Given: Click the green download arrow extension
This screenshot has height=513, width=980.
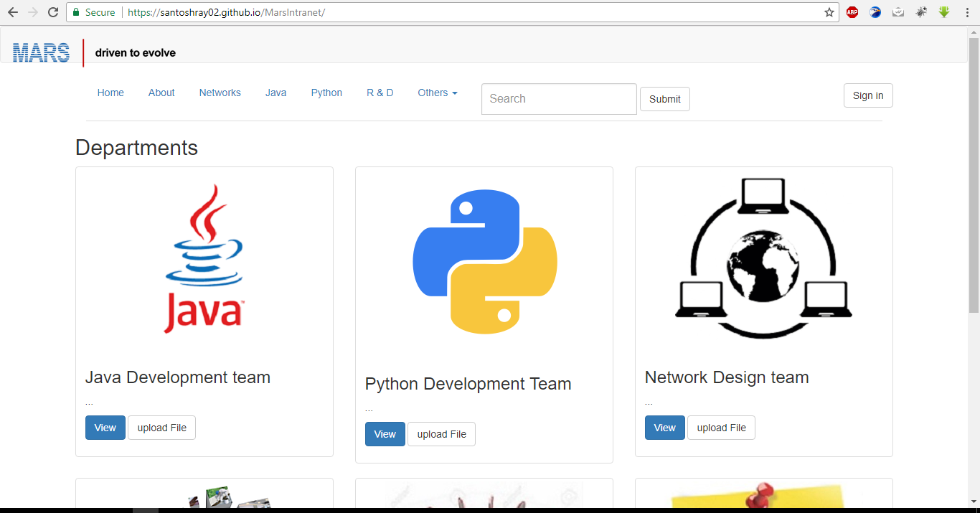Looking at the screenshot, I should tap(944, 12).
